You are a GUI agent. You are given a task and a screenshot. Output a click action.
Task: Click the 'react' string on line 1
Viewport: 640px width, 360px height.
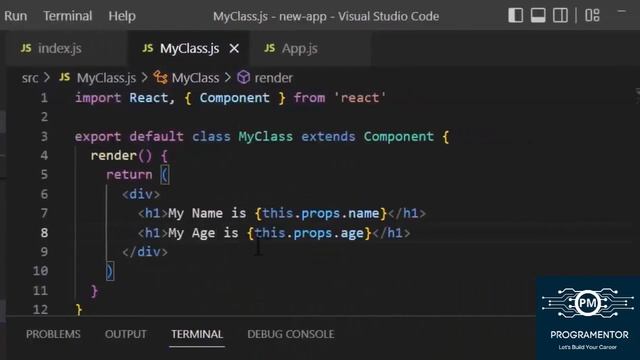pyautogui.click(x=360, y=98)
